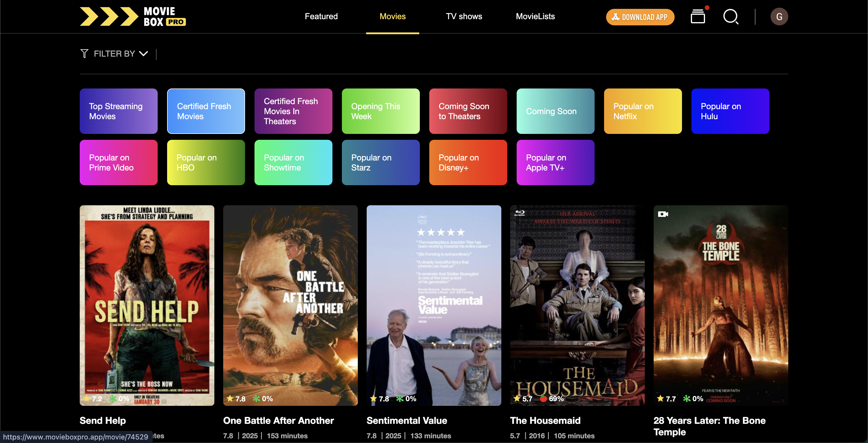Screen dimensions: 868x443
Task: Click the star rating on Sentimental Value
Action: [x=379, y=398]
